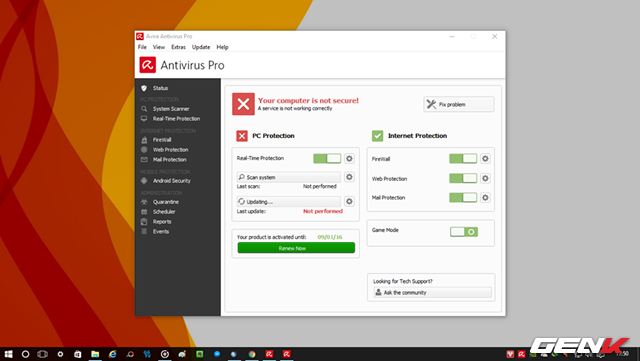
Task: Click the PC Protection red X icon
Action: (242, 136)
